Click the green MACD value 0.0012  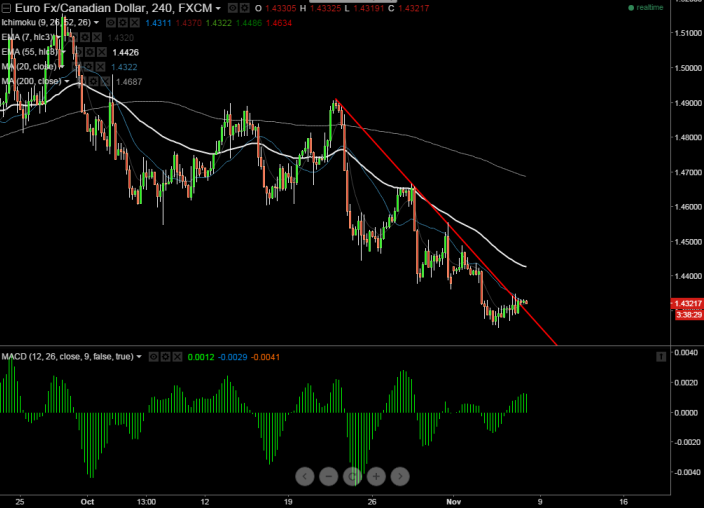click(201, 358)
